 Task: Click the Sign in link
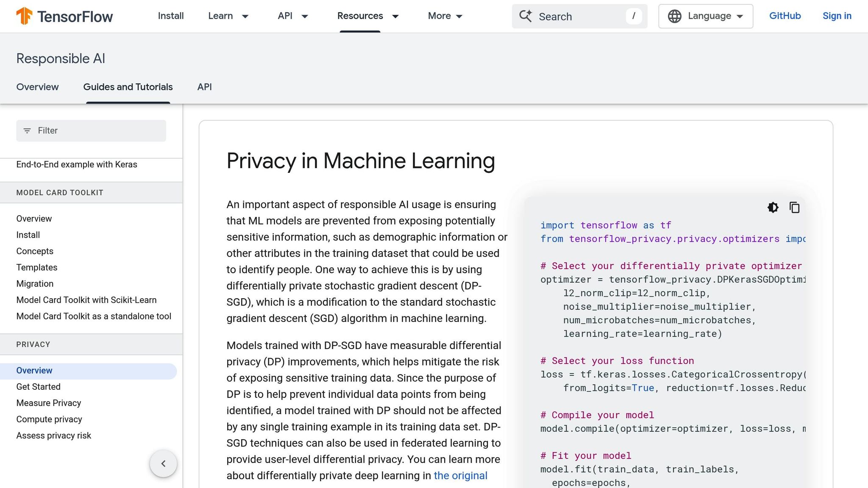click(x=837, y=16)
